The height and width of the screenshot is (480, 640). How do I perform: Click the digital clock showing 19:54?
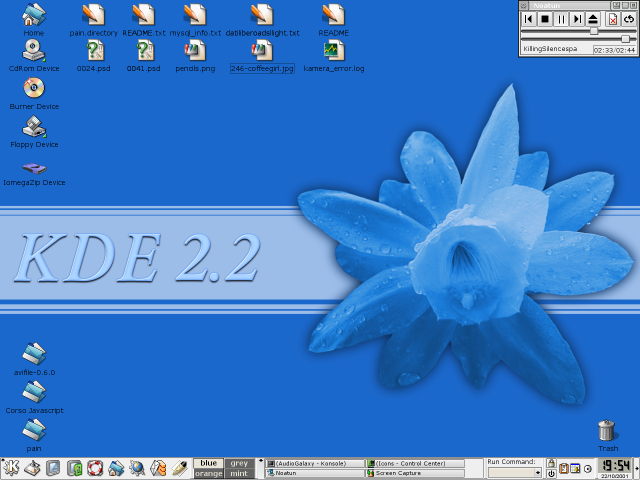click(616, 465)
